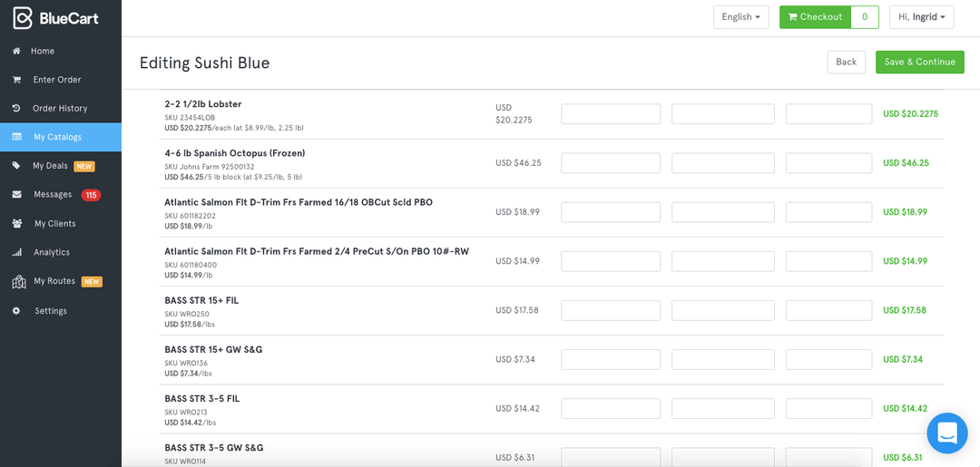This screenshot has height=467, width=980.
Task: Click first input for Salmon 16/18 OBCut row
Action: (611, 212)
